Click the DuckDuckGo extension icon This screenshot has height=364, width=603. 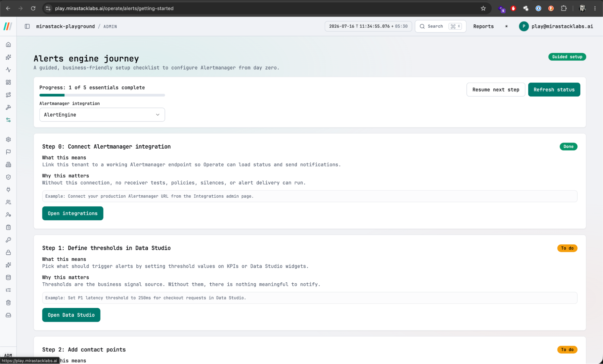click(x=551, y=8)
